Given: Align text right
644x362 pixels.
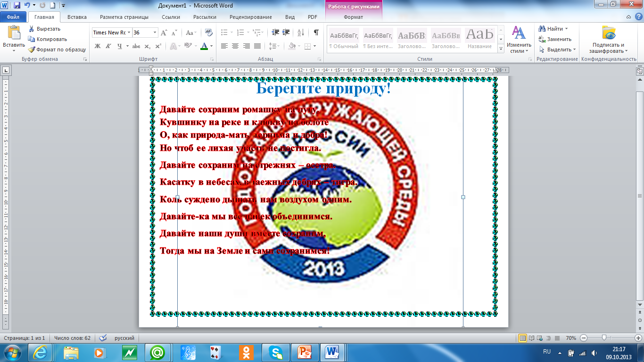Looking at the screenshot, I should (x=246, y=46).
